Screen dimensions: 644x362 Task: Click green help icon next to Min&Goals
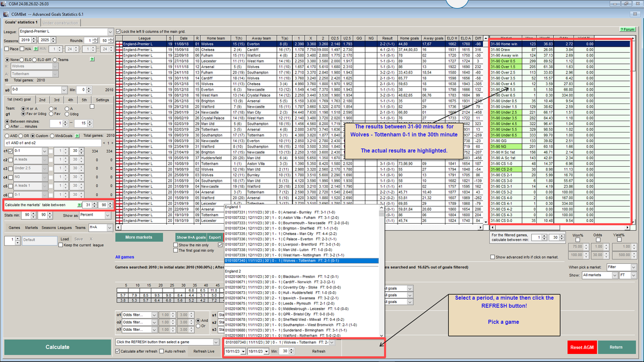pos(77,136)
